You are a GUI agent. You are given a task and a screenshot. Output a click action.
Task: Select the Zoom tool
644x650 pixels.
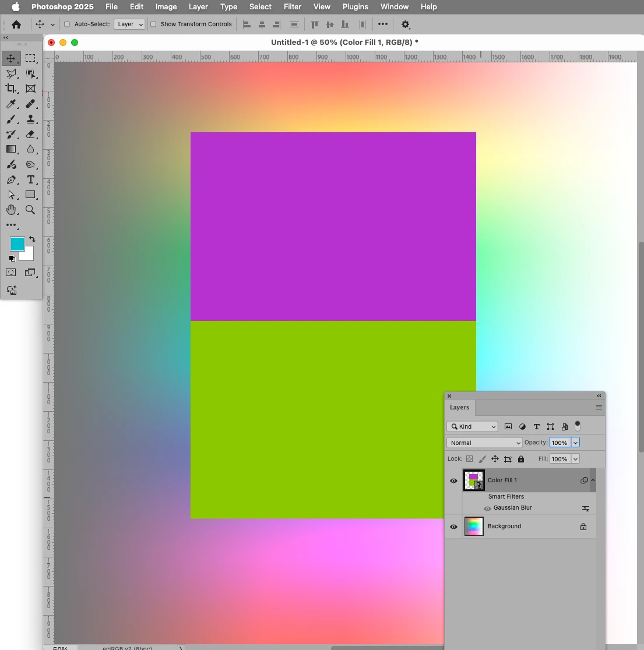[x=30, y=210]
